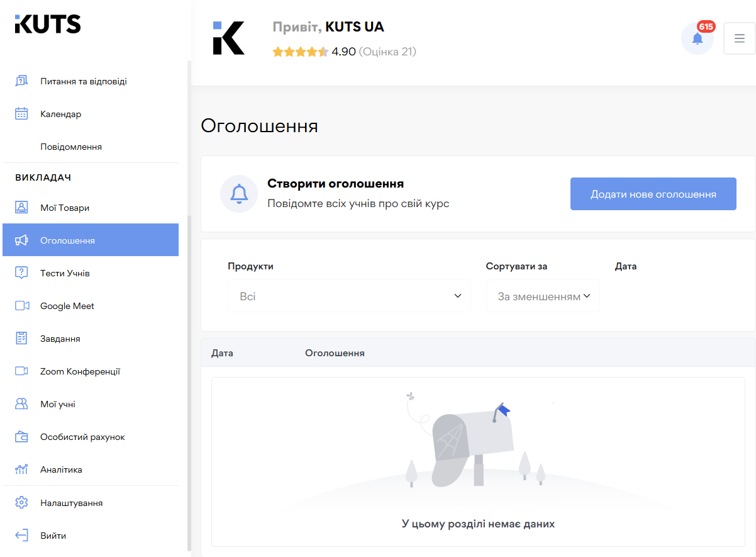Click the notification bell showing 615
This screenshot has width=756, height=557.
697,38
